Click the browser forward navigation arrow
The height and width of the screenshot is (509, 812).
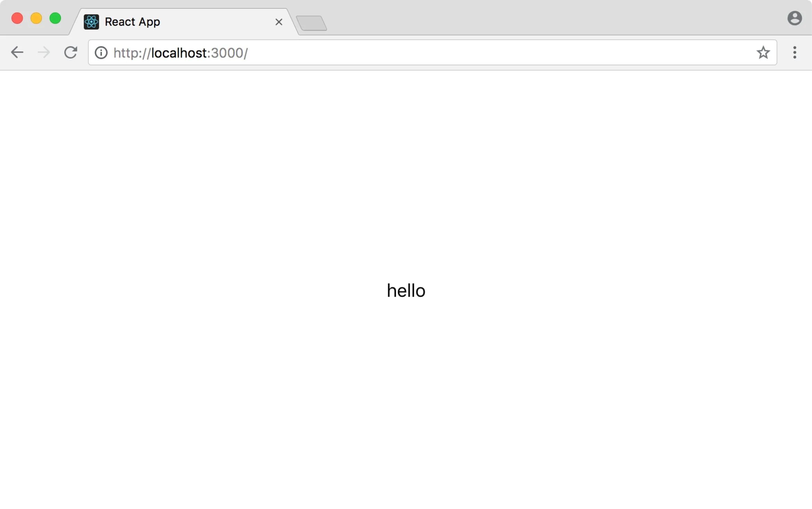click(44, 53)
